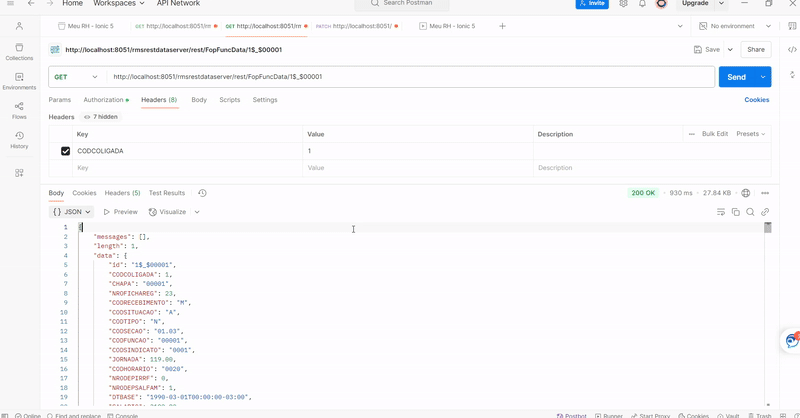This screenshot has height=418, width=800.
Task: Open the tabs overflow chevron
Action: tap(680, 26)
